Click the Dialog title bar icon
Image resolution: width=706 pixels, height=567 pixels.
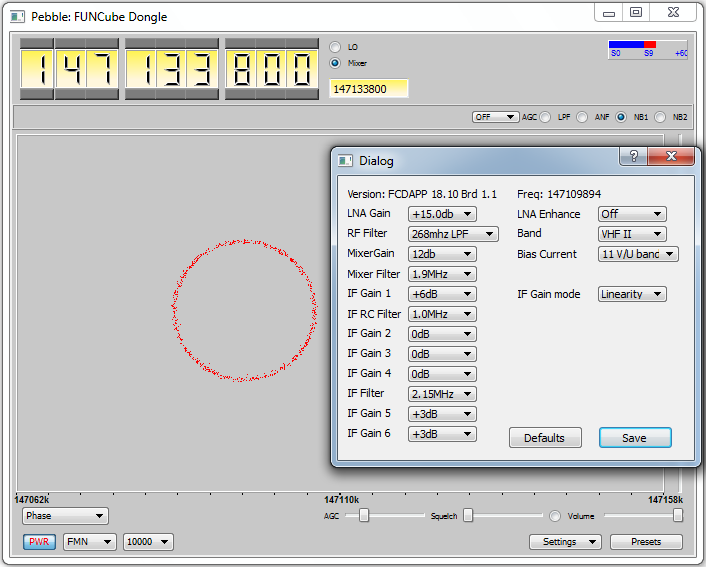345,161
